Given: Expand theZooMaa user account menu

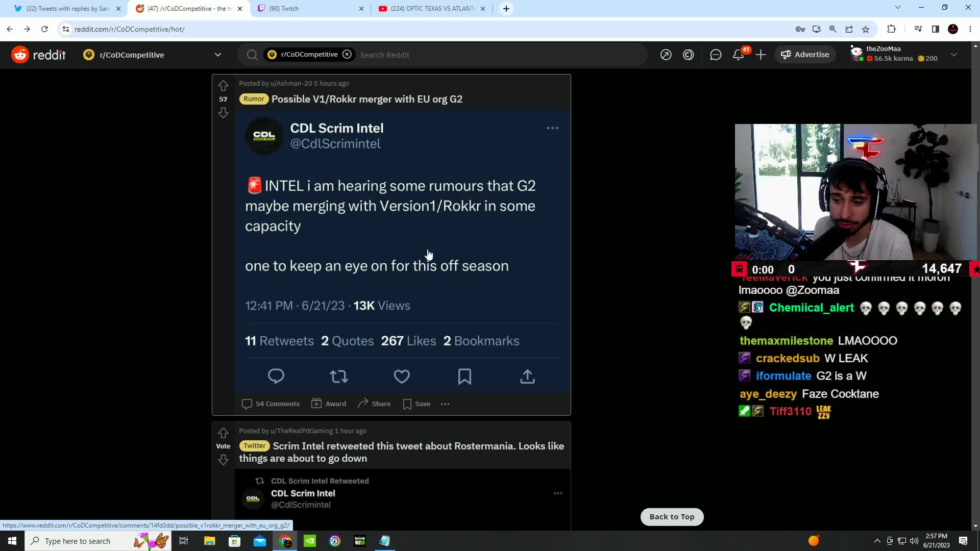Looking at the screenshot, I should [953, 55].
